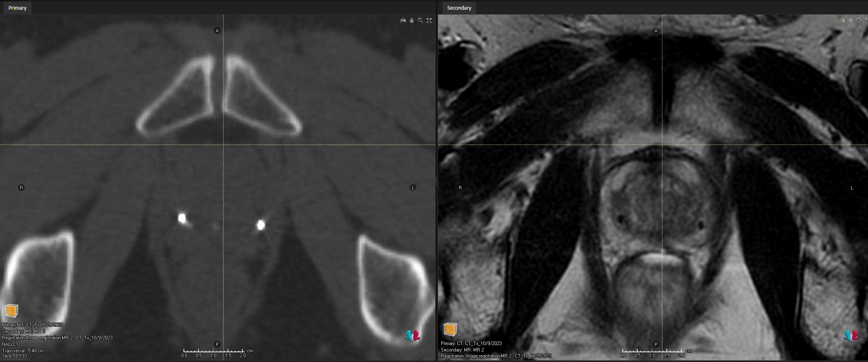
Task: Click the right 'R' marker in Primary view
Action: 21,187
